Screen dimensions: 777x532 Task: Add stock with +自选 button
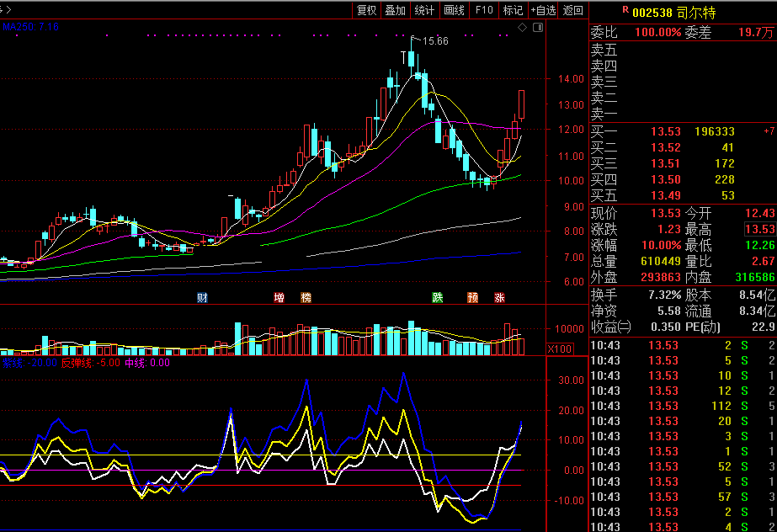(x=543, y=10)
